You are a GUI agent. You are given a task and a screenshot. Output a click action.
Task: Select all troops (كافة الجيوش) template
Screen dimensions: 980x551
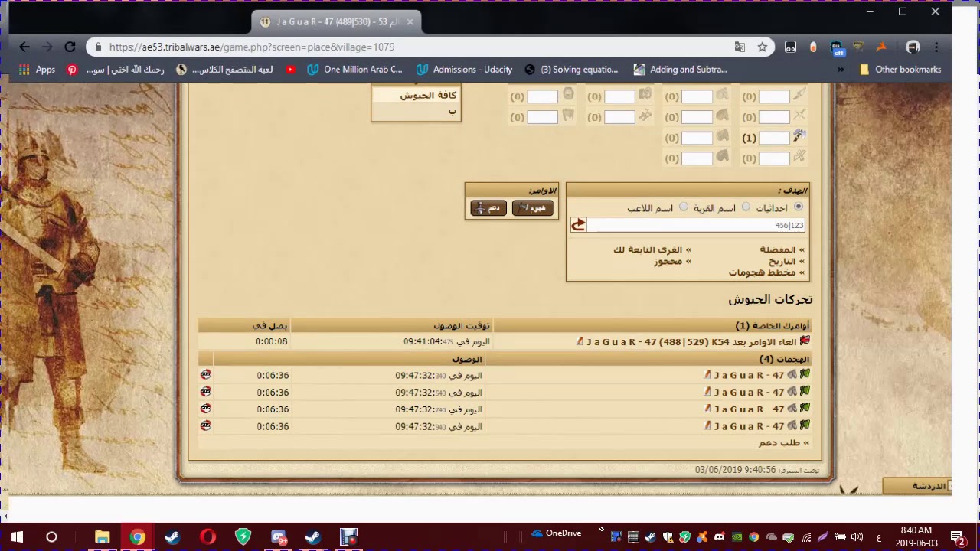(428, 95)
